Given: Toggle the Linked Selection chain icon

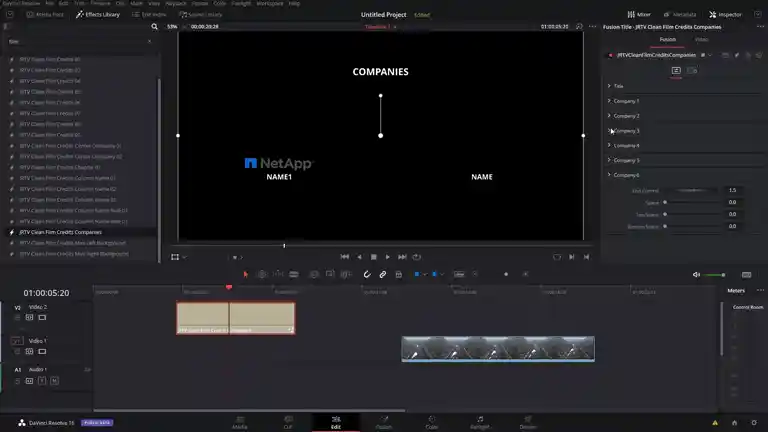Looking at the screenshot, I should tap(383, 274).
